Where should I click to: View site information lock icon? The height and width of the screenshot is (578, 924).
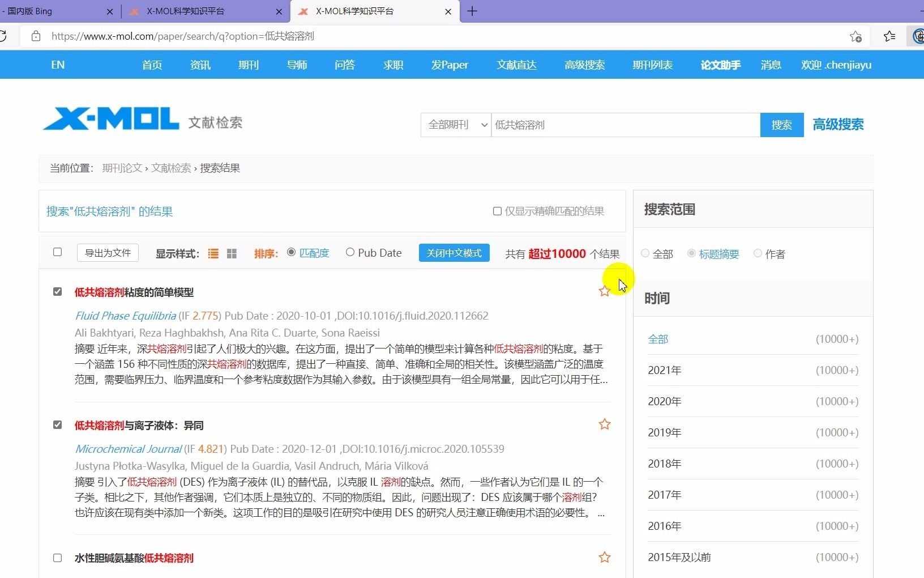[36, 36]
